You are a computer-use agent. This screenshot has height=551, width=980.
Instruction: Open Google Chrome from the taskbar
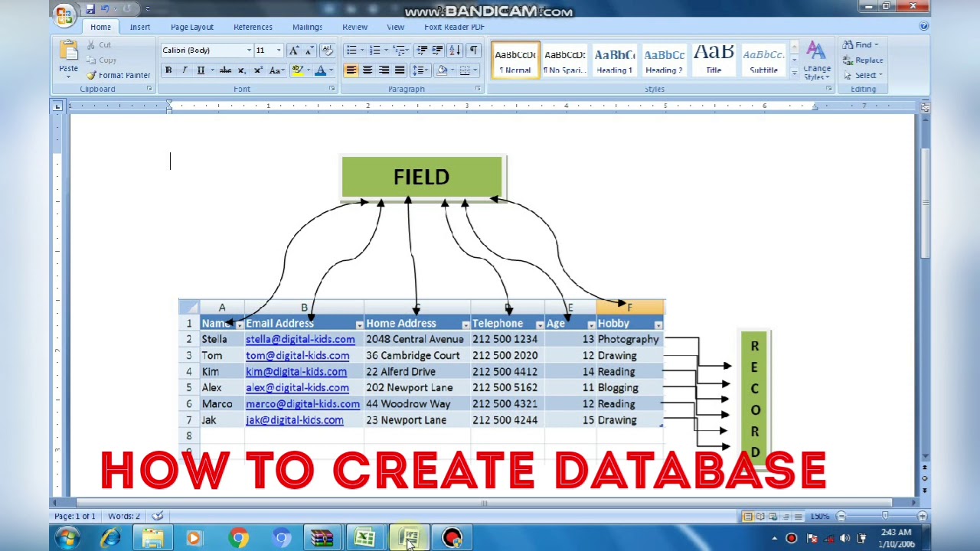[x=239, y=538]
